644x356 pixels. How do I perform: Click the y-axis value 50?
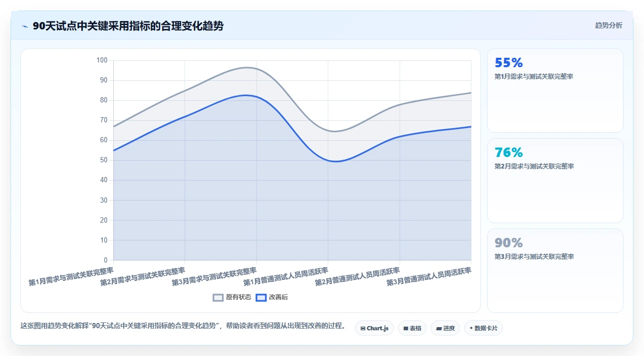pyautogui.click(x=103, y=160)
